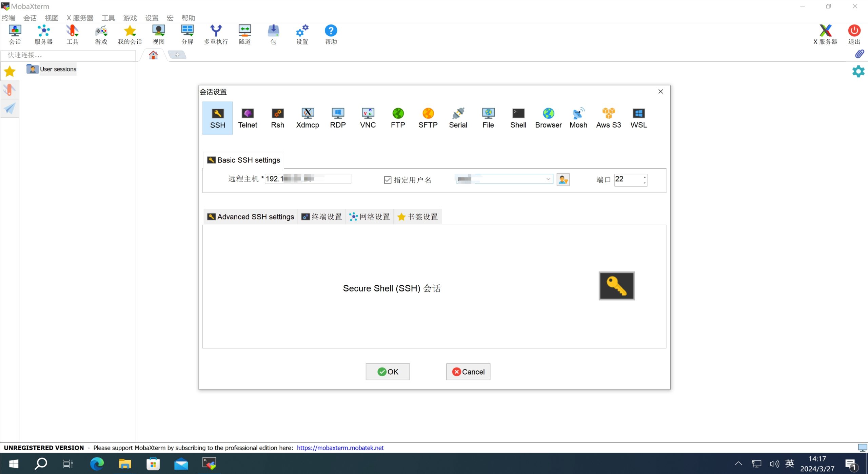The image size is (868, 474).
Task: Click the 快速连接 quick connect field
Action: [x=68, y=55]
